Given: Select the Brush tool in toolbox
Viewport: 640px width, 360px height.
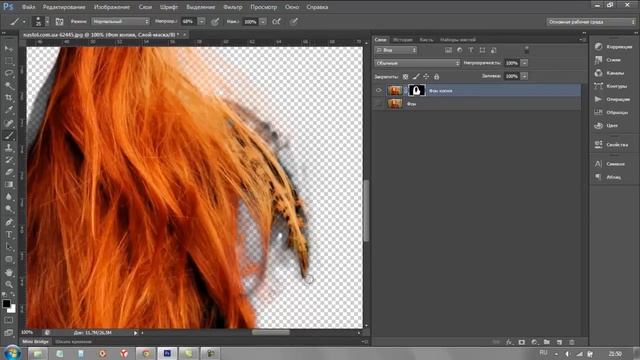Looking at the screenshot, I should (9, 136).
